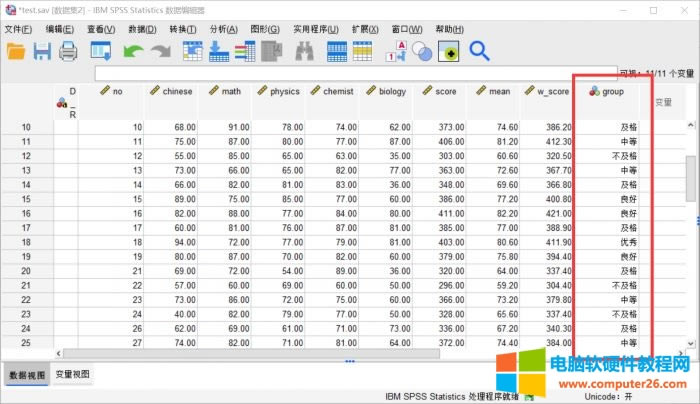Click the magnifying glass Search icon

(x=479, y=51)
